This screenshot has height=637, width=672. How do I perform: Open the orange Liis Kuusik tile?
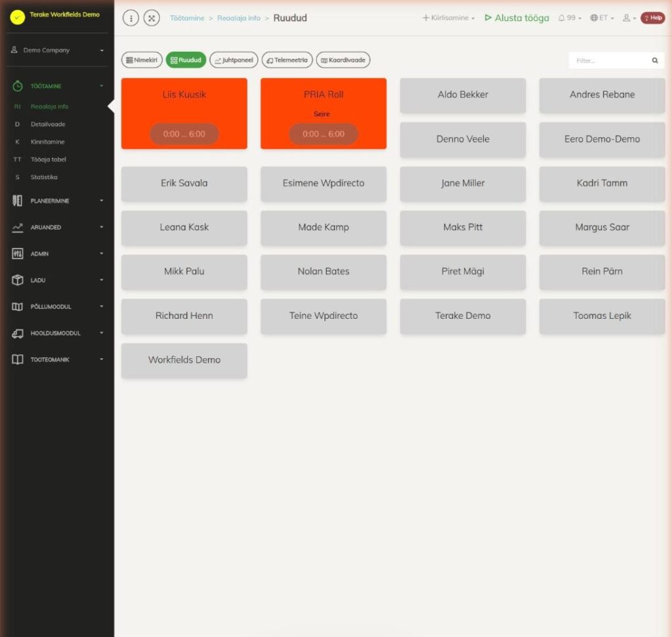184,113
